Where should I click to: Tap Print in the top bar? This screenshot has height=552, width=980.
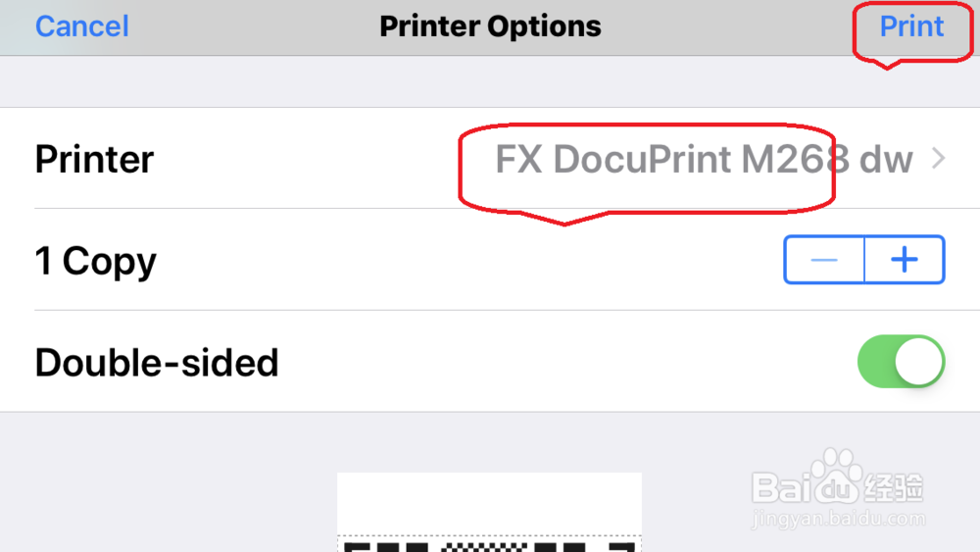(911, 26)
